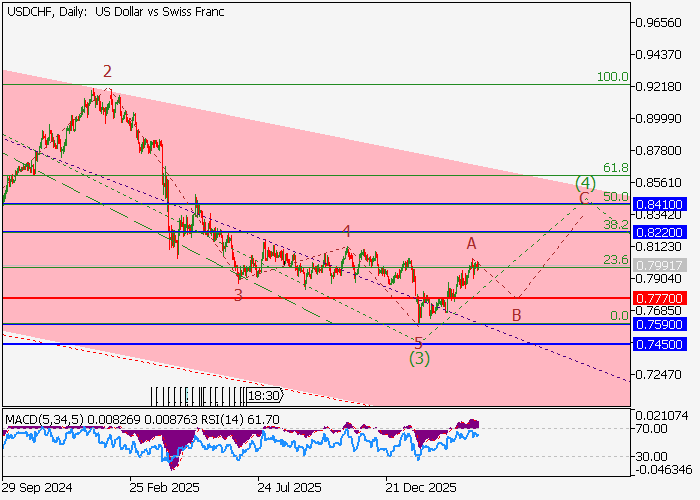Image resolution: width=700 pixels, height=500 pixels.
Task: Click the 0.74500 price level tag
Action: (664, 344)
